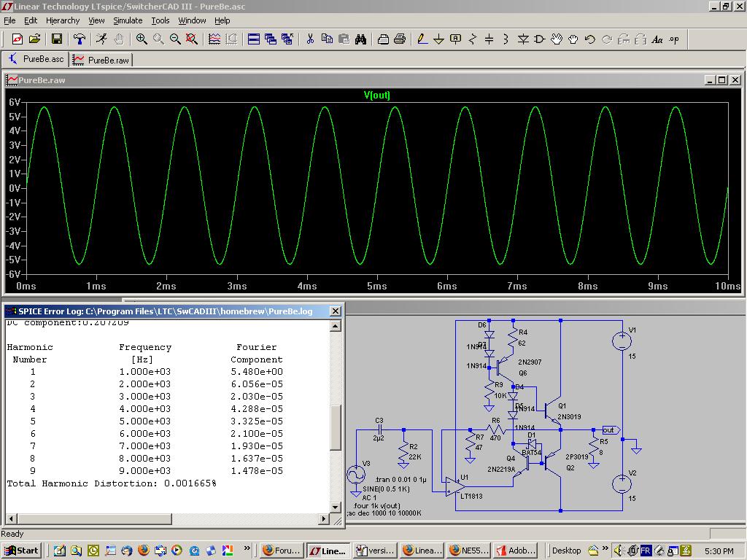Pick the resistor component tool
This screenshot has width=747, height=560.
pos(473,39)
